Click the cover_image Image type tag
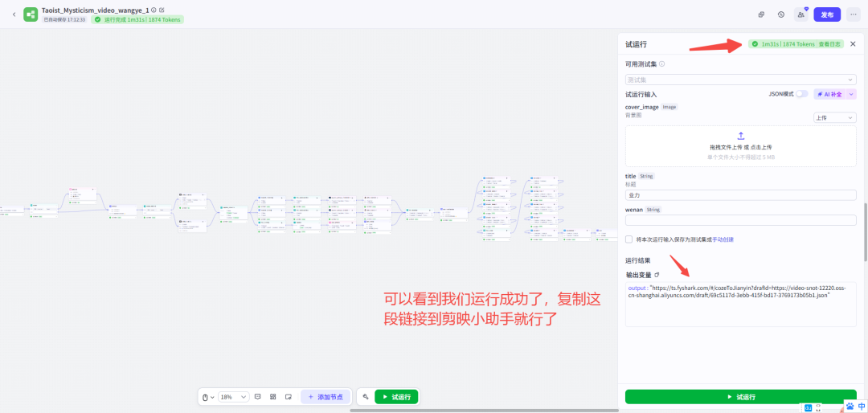 [669, 107]
